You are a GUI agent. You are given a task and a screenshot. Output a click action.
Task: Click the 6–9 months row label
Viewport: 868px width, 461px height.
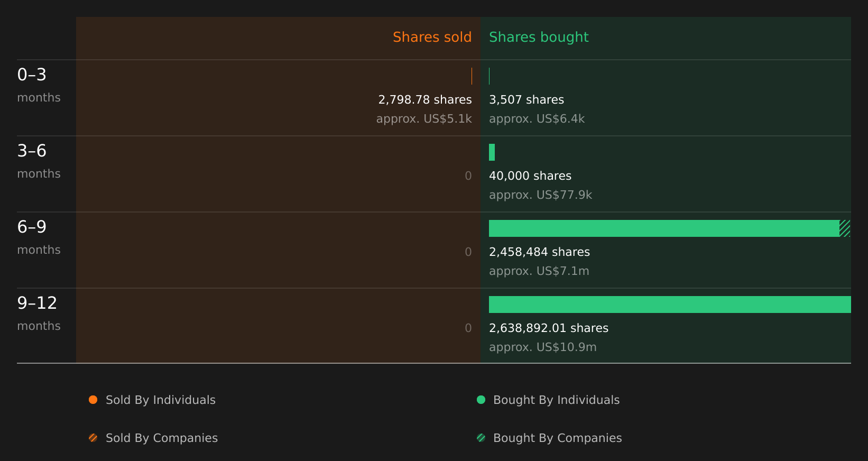tap(39, 237)
